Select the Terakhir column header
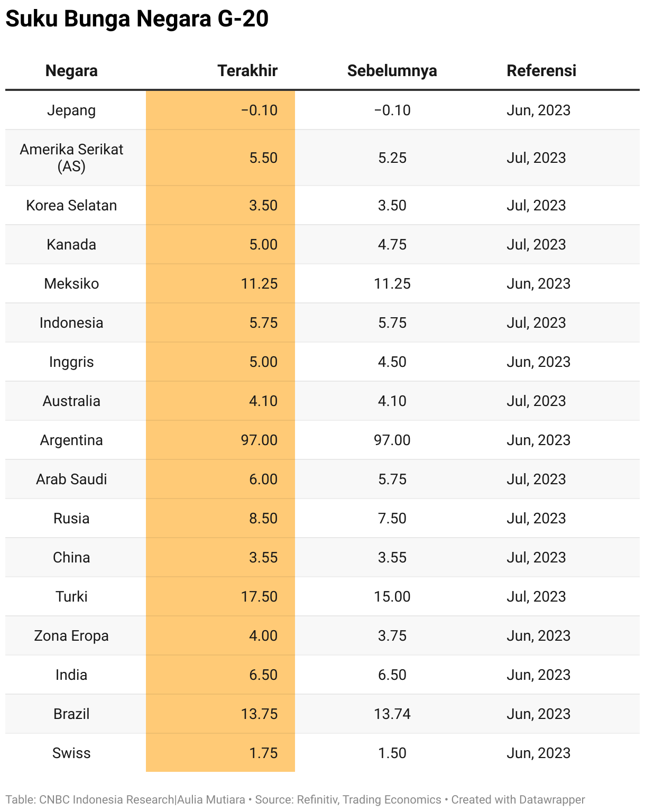This screenshot has height=812, width=645. tap(247, 71)
